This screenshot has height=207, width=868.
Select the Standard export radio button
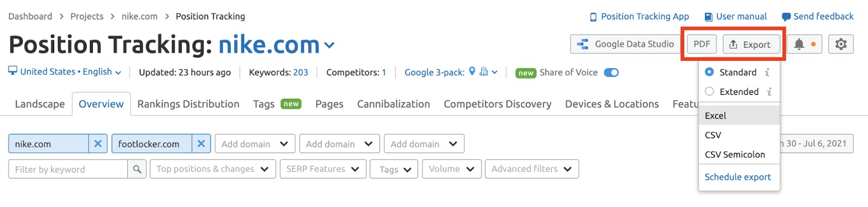709,72
